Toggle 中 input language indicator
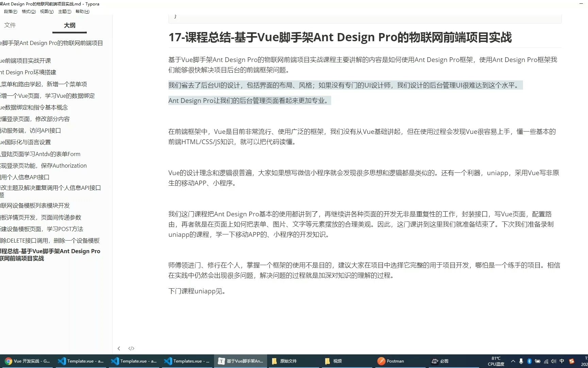Screen dimensions: 588x368 562,361
